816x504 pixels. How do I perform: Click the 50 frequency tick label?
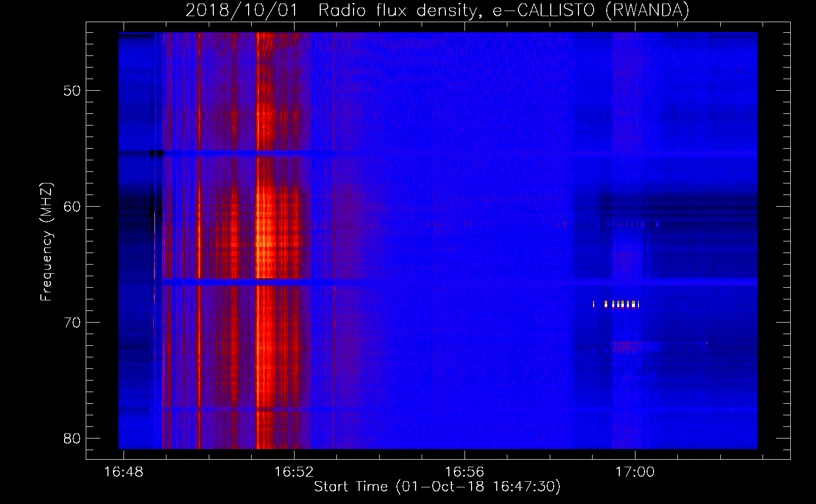[72, 91]
